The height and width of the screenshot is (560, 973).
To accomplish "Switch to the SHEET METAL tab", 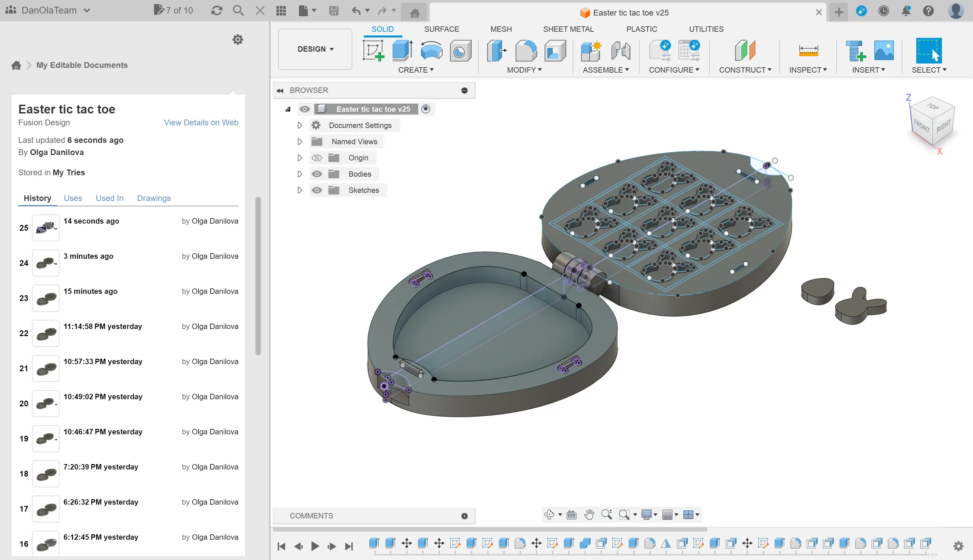I will (x=568, y=29).
